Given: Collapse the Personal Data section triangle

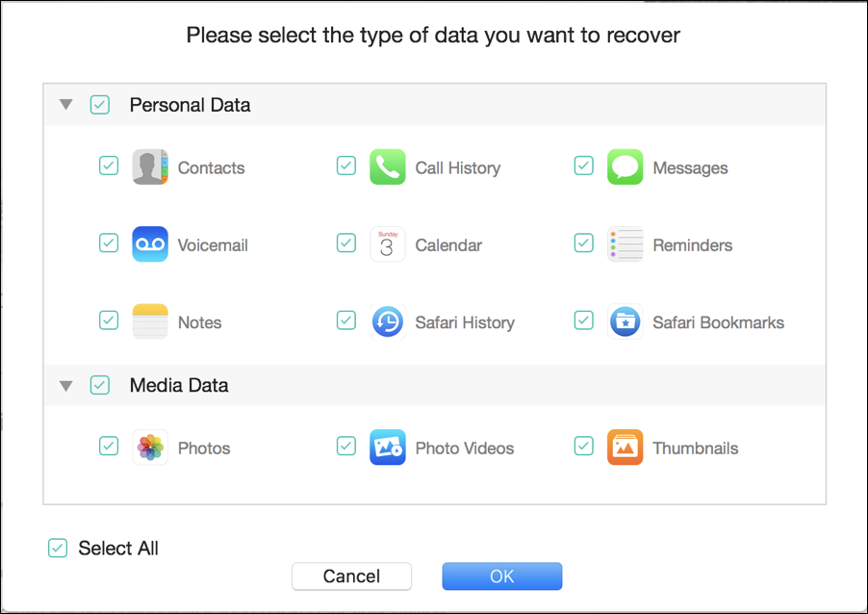Looking at the screenshot, I should 65,105.
